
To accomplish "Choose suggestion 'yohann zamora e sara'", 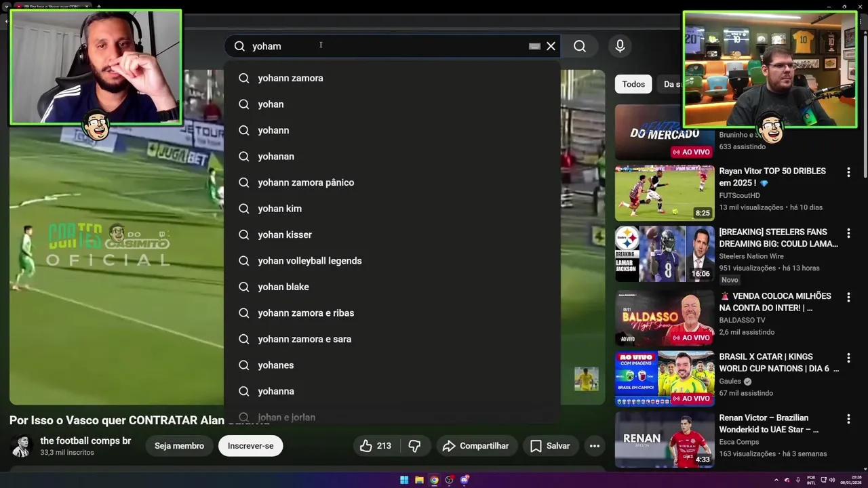I will point(392,339).
